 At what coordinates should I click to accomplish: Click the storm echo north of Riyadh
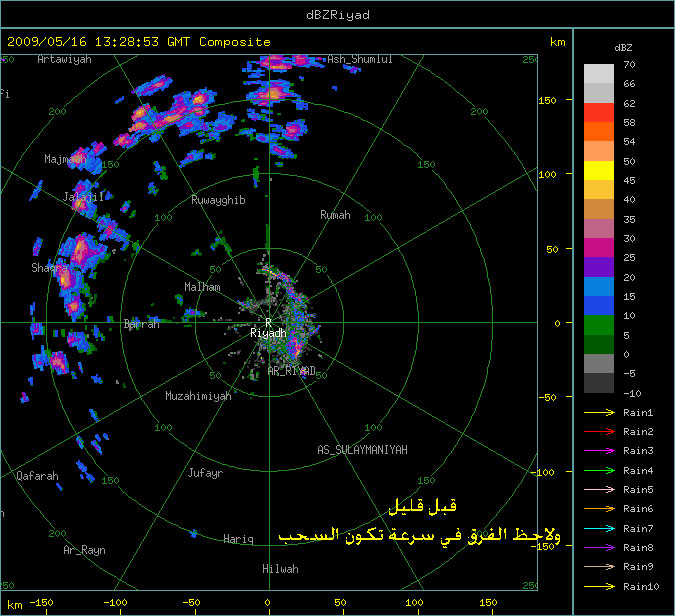(274, 93)
